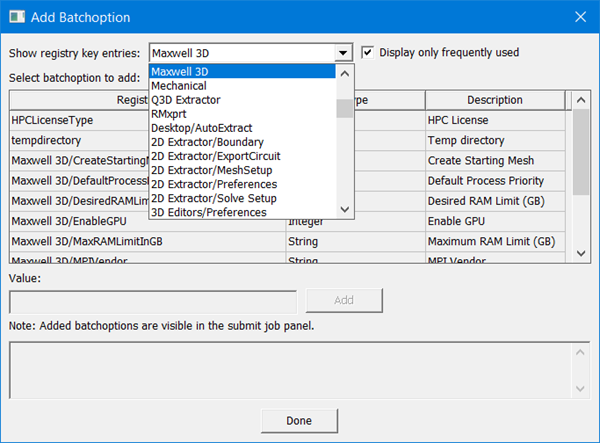Choose RMxprt from the dropdown list
Viewport: 600px width, 443px height.
coord(243,114)
